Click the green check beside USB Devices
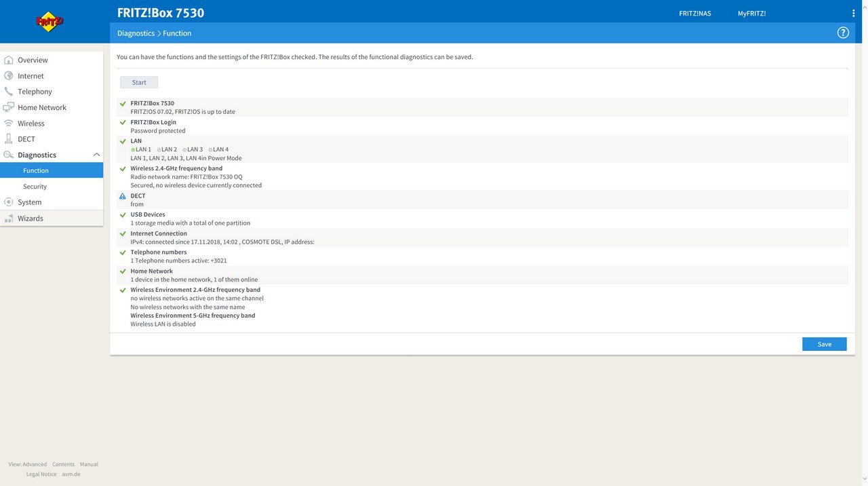This screenshot has width=868, height=486. click(x=123, y=215)
